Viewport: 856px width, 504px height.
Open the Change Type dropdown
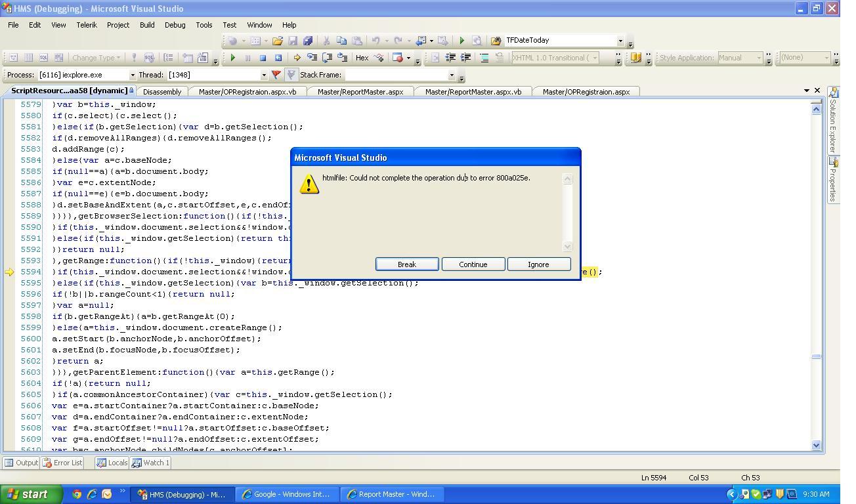[97, 58]
